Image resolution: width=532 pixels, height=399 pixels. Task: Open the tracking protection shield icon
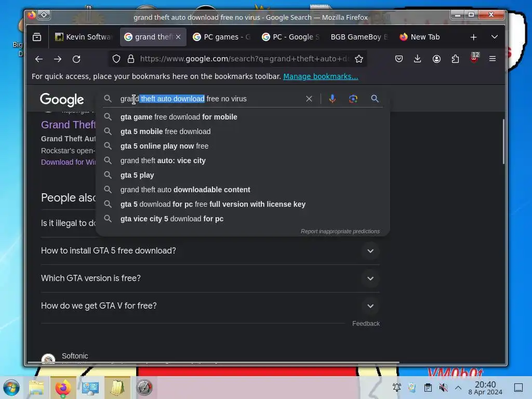point(116,59)
